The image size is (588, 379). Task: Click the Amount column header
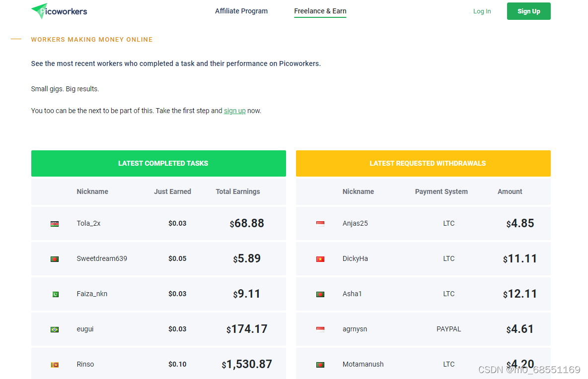pos(510,192)
